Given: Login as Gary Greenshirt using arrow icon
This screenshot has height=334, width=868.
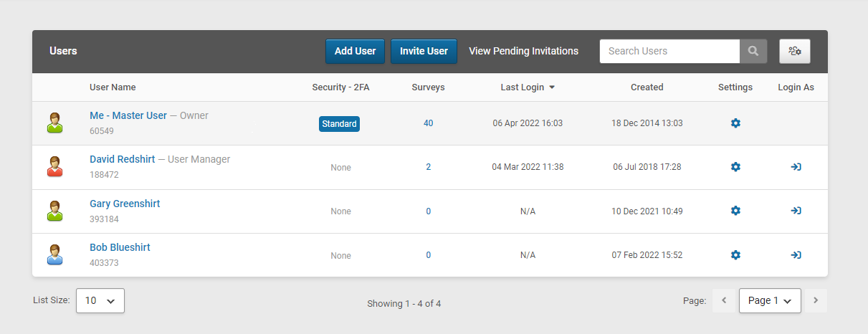Looking at the screenshot, I should click(x=796, y=211).
